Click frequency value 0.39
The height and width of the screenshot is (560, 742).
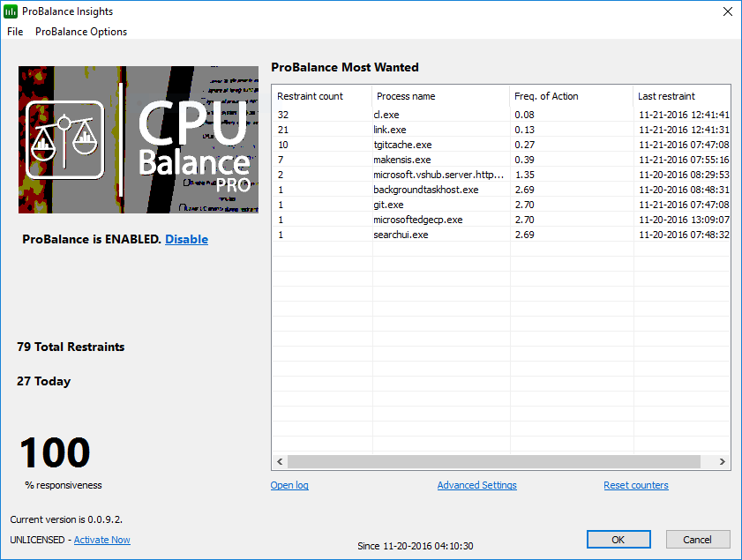coord(524,160)
